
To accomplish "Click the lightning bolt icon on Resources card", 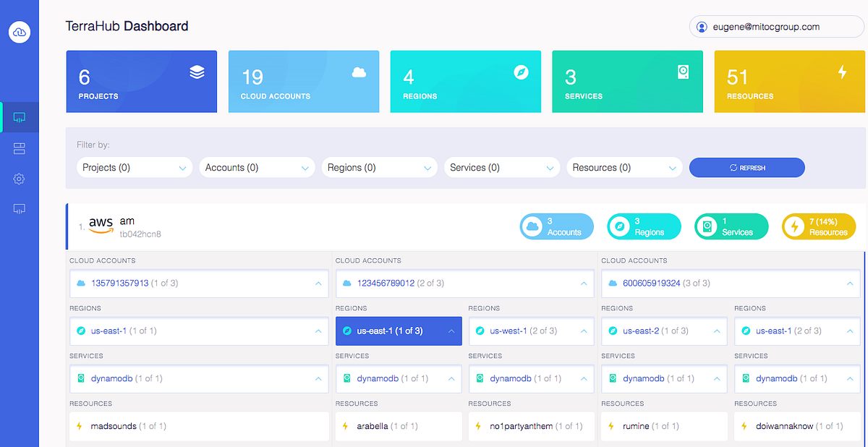I will (841, 72).
